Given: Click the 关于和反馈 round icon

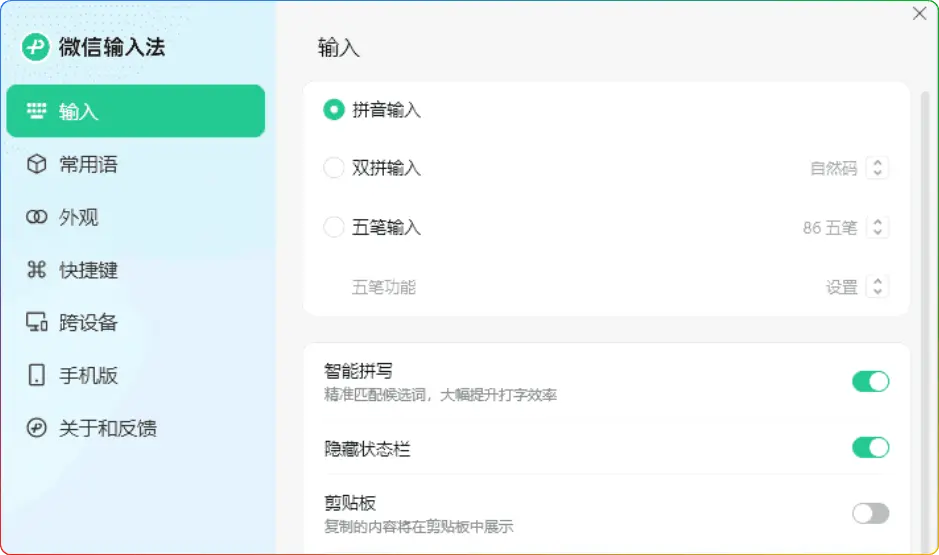Looking at the screenshot, I should point(37,429).
